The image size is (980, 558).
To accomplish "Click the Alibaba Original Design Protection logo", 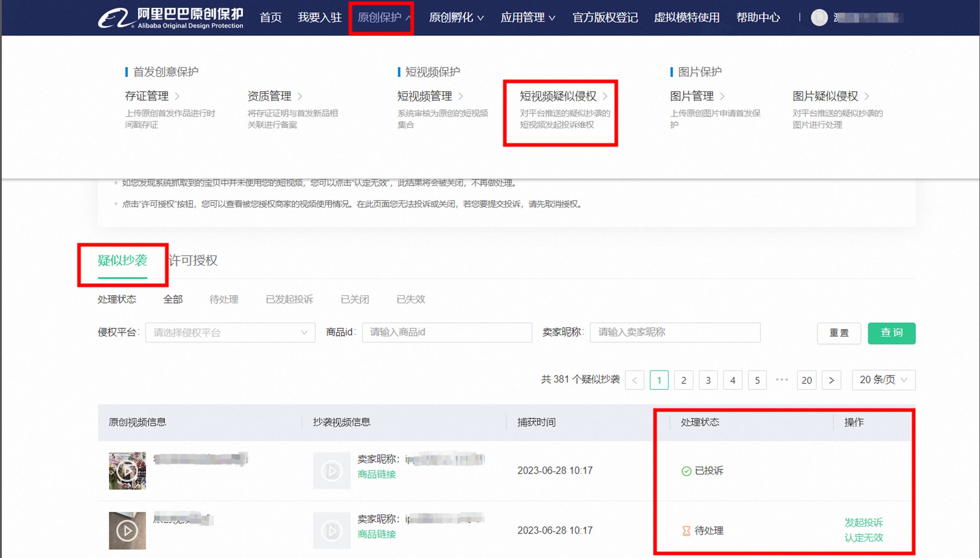I will tap(171, 18).
